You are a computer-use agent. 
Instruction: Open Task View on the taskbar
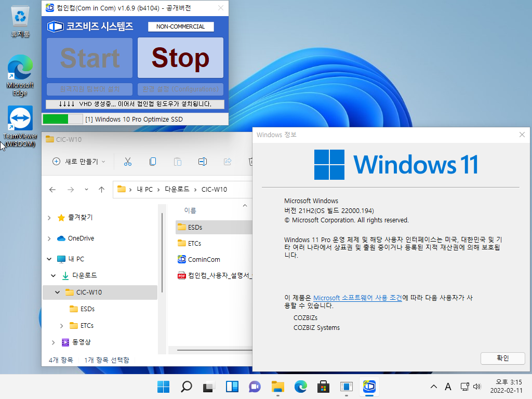pos(209,387)
